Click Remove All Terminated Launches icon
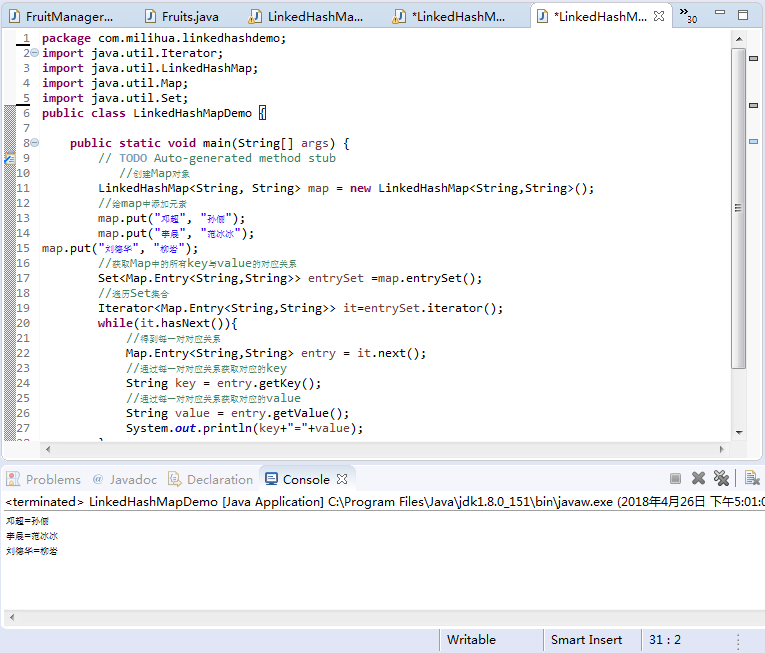The height and width of the screenshot is (653, 765). pyautogui.click(x=721, y=478)
